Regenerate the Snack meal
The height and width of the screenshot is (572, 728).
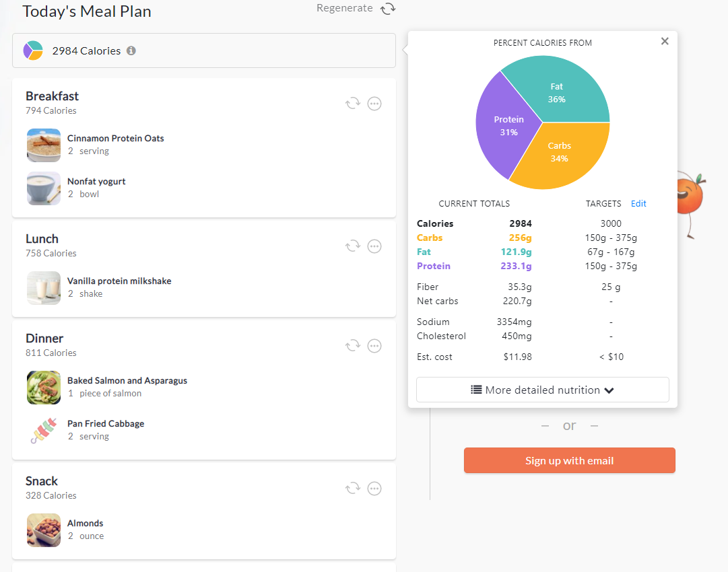point(352,489)
